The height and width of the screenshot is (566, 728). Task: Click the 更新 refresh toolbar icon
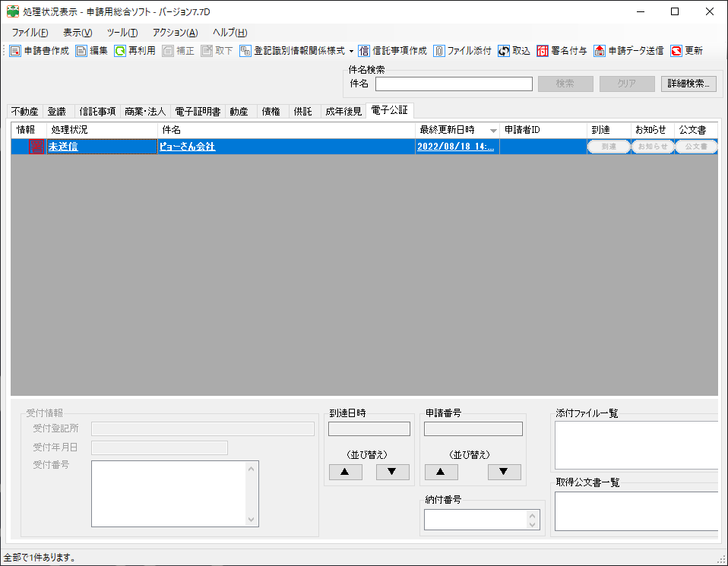[x=676, y=51]
